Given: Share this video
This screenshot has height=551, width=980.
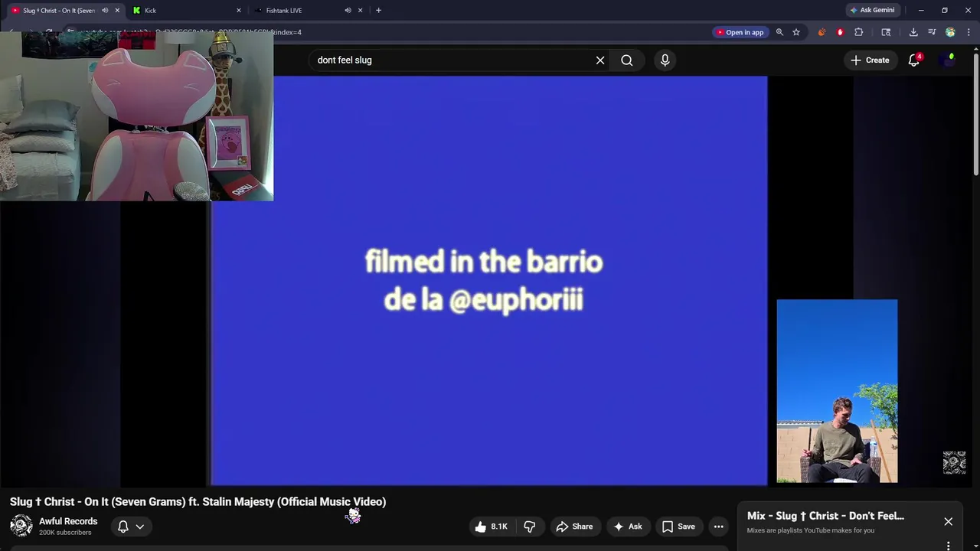Looking at the screenshot, I should (x=574, y=527).
